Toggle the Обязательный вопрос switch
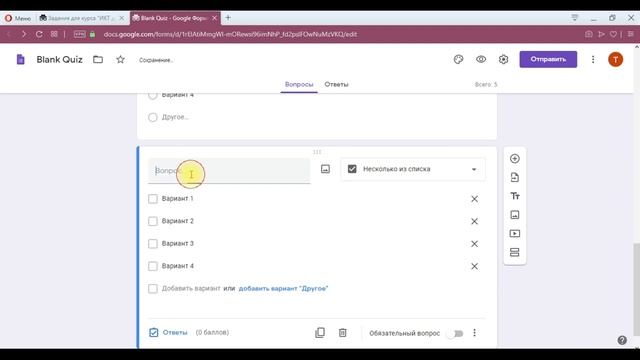This screenshot has width=640, height=360. (x=455, y=333)
